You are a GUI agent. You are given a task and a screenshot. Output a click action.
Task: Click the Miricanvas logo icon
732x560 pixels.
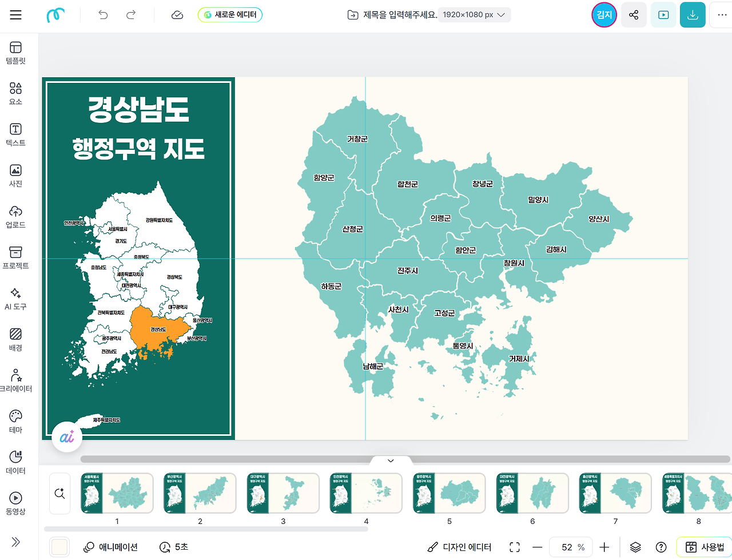55,15
